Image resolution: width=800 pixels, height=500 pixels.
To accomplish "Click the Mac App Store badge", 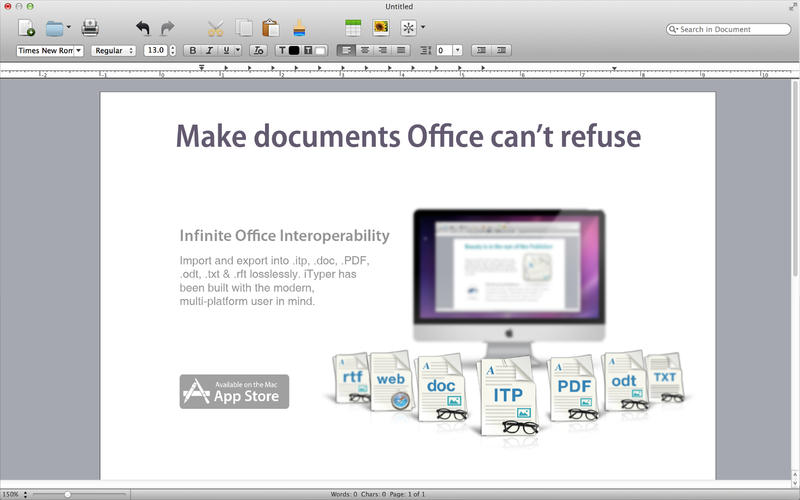I will pyautogui.click(x=234, y=391).
